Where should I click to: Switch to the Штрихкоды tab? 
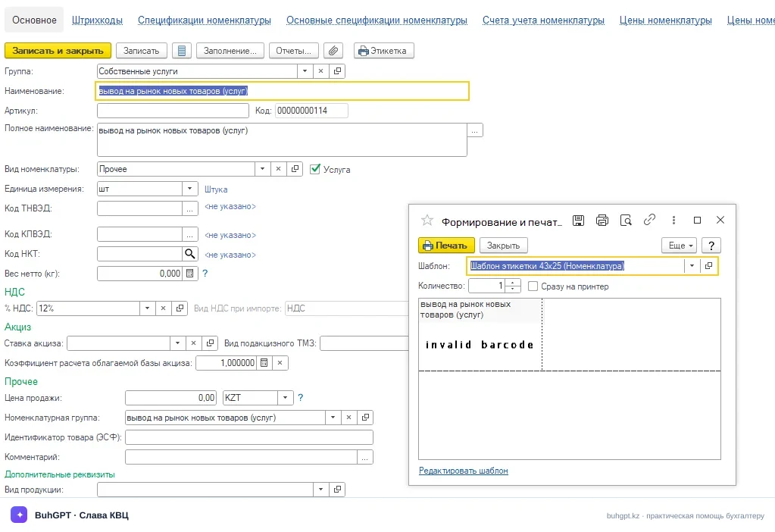(x=98, y=20)
